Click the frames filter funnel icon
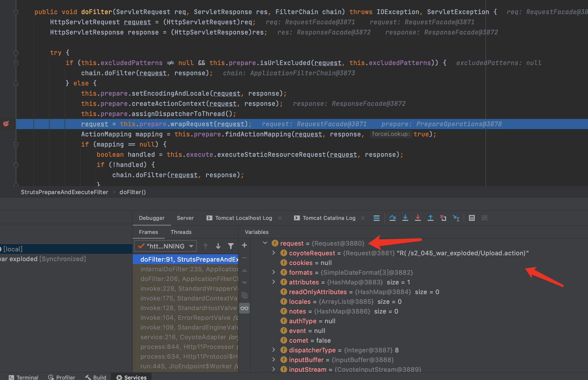The image size is (588, 380). click(x=231, y=246)
